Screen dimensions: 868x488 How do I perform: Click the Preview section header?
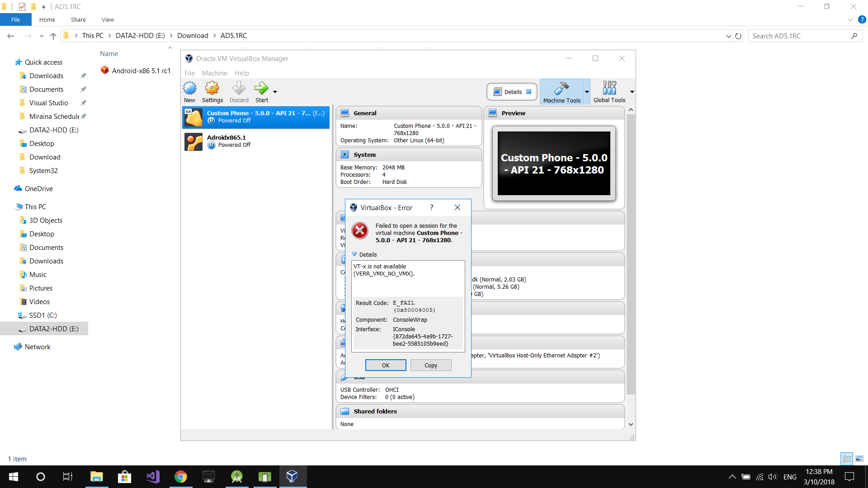pos(554,113)
